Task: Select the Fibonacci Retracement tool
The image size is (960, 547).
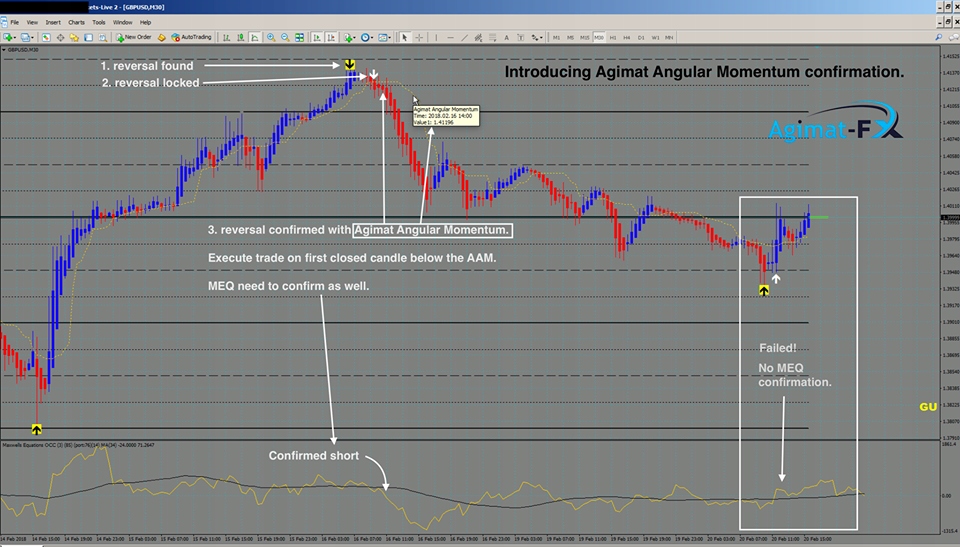Action: click(x=492, y=37)
